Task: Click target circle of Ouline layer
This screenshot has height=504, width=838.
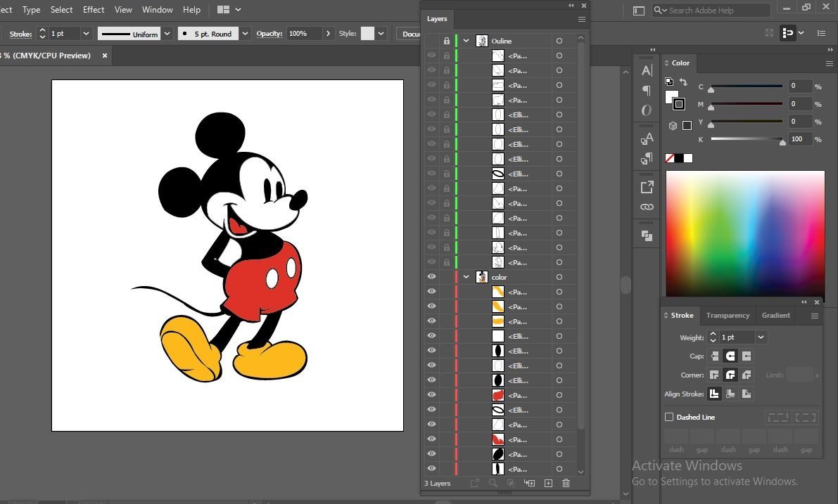Action: coord(559,41)
